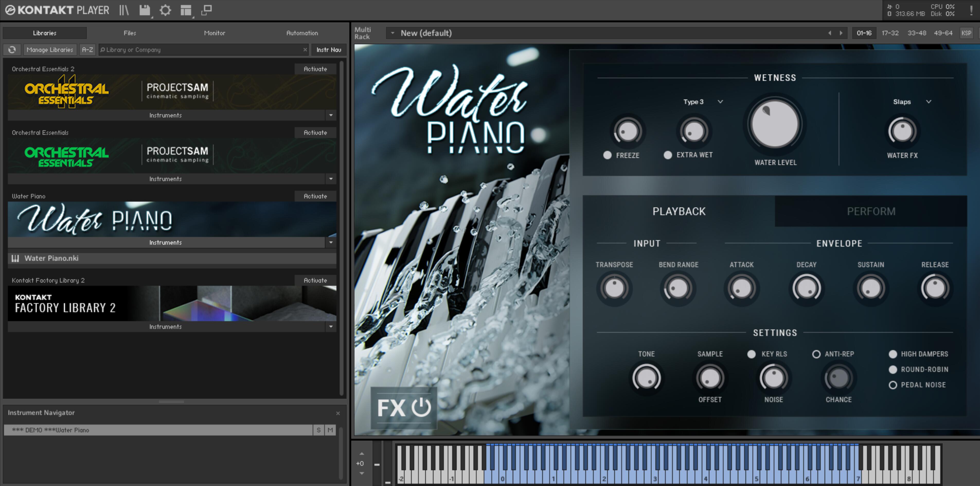Toggle Round-Robin option
The height and width of the screenshot is (486, 980).
tap(893, 369)
